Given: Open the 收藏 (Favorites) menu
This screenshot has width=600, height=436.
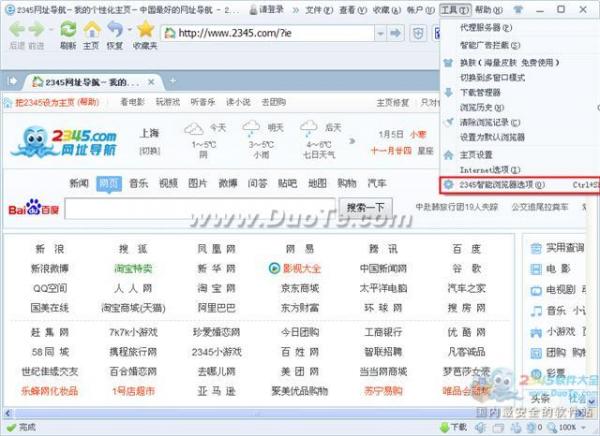Looking at the screenshot, I should (x=386, y=10).
